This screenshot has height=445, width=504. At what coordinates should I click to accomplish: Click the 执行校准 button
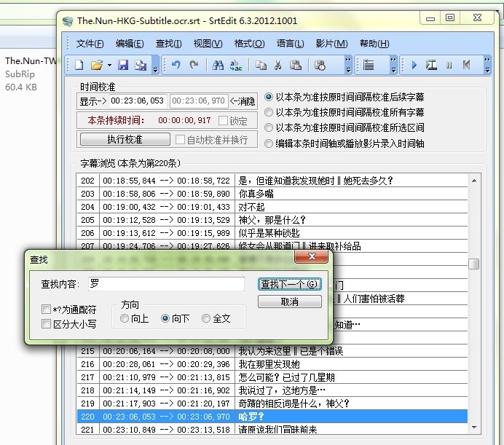(x=125, y=139)
